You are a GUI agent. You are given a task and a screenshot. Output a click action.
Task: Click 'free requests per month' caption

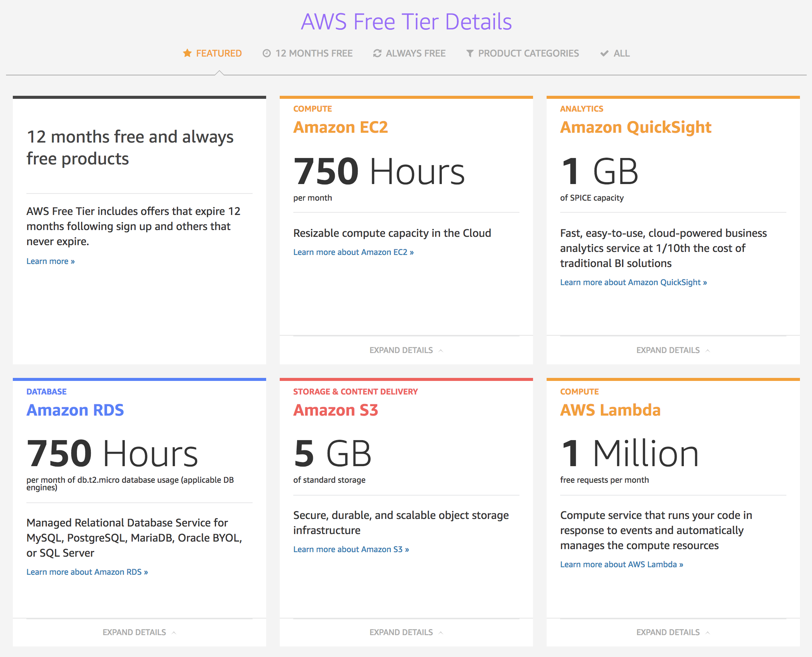tap(604, 480)
